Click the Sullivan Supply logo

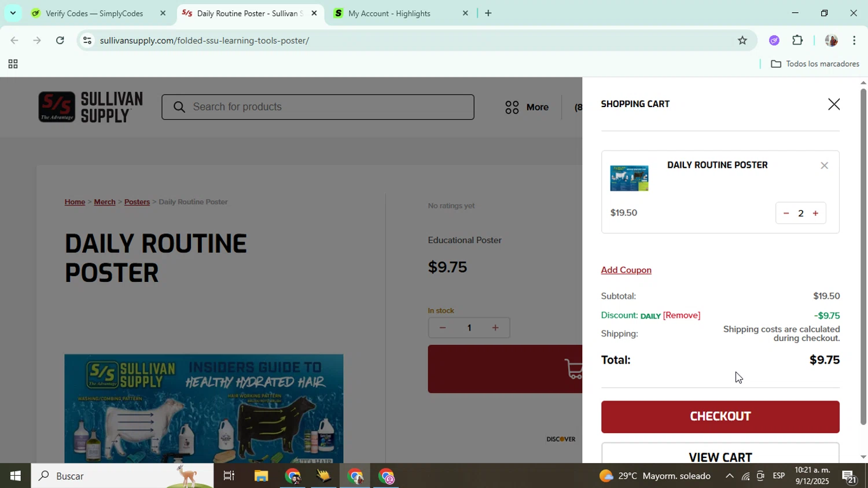pyautogui.click(x=90, y=107)
